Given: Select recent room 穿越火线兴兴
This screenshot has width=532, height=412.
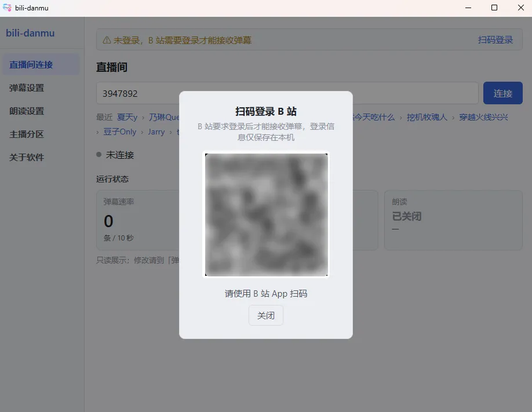Looking at the screenshot, I should coord(483,118).
